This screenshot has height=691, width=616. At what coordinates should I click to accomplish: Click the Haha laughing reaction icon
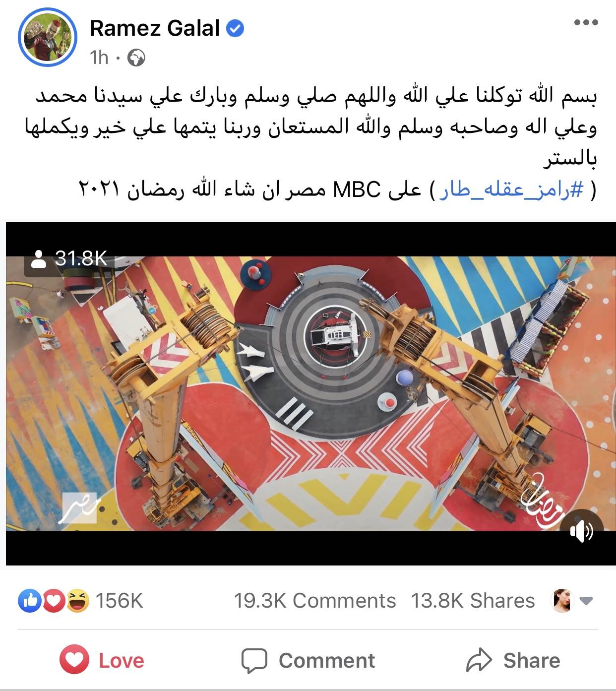coord(78,601)
